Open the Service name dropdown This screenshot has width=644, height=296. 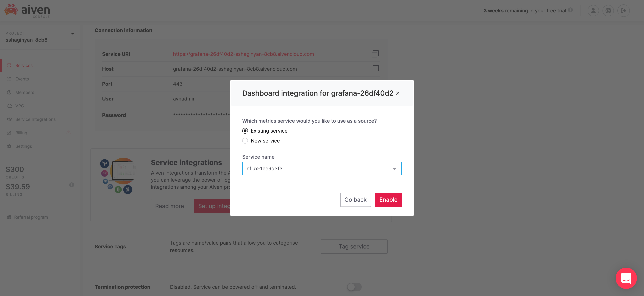[x=321, y=169]
